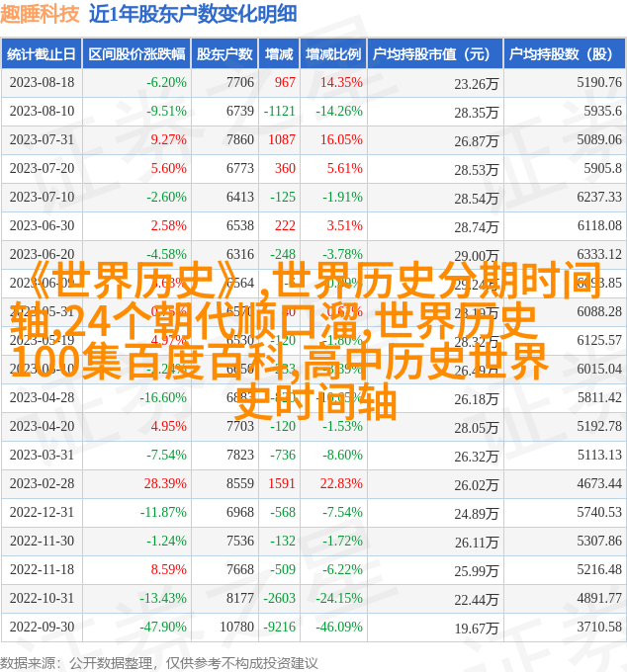Click the 统计截止日 column header
Screen dimensions: 627x672
tap(42, 54)
